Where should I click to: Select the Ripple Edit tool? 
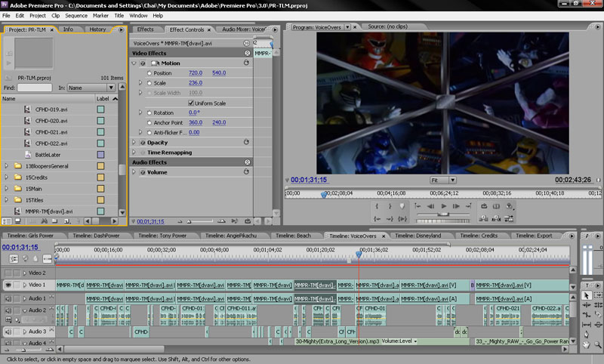point(587,305)
